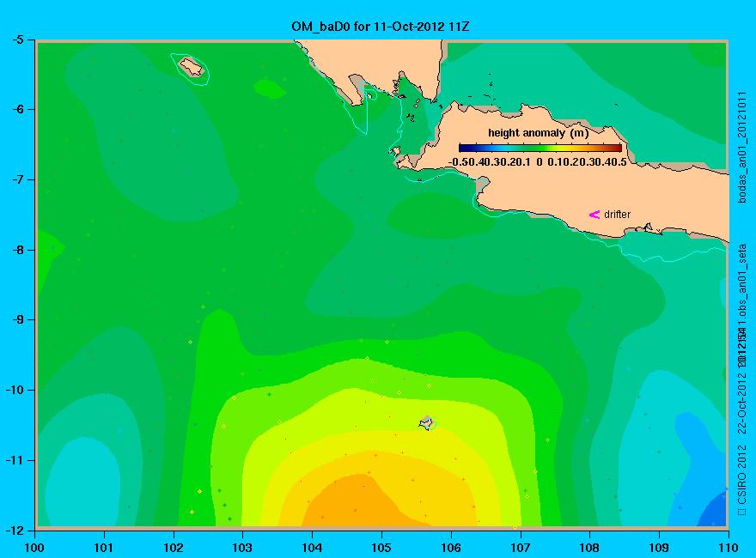Click the x-axis tick label '100'
756x558 pixels.
34,548
